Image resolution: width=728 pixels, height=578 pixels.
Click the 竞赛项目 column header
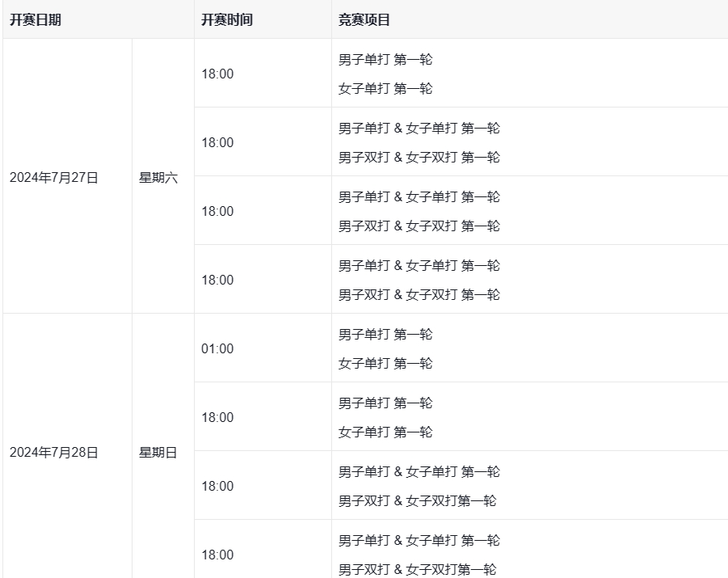click(x=364, y=20)
